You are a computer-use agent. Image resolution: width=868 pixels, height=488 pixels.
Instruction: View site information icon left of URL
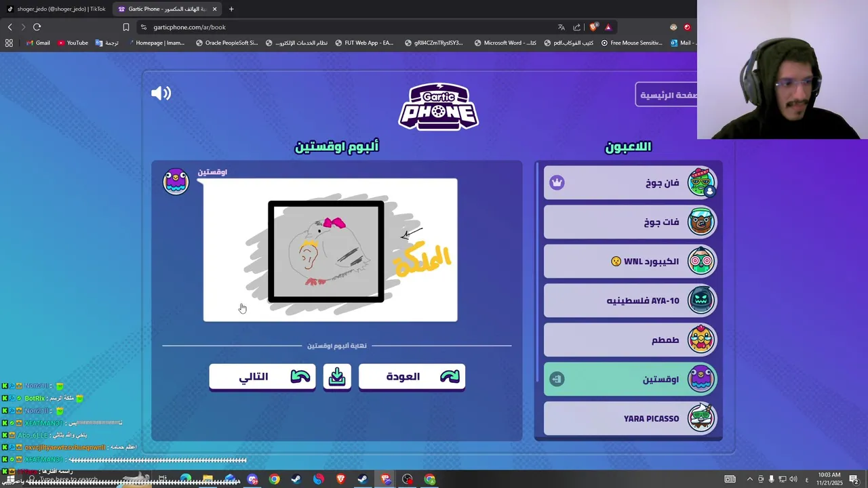click(143, 27)
